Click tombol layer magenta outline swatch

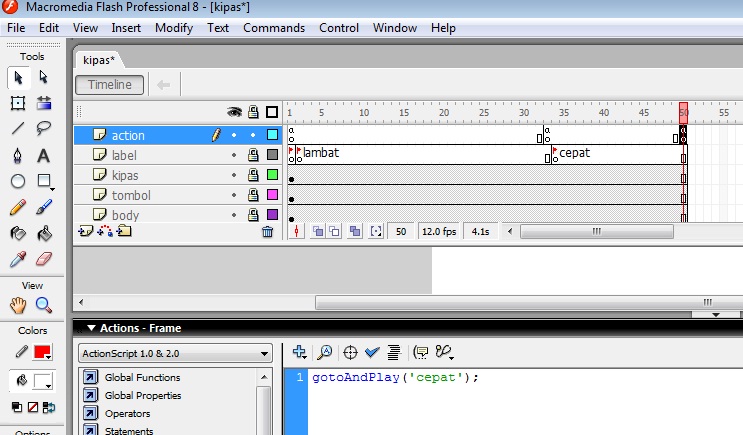coord(272,195)
